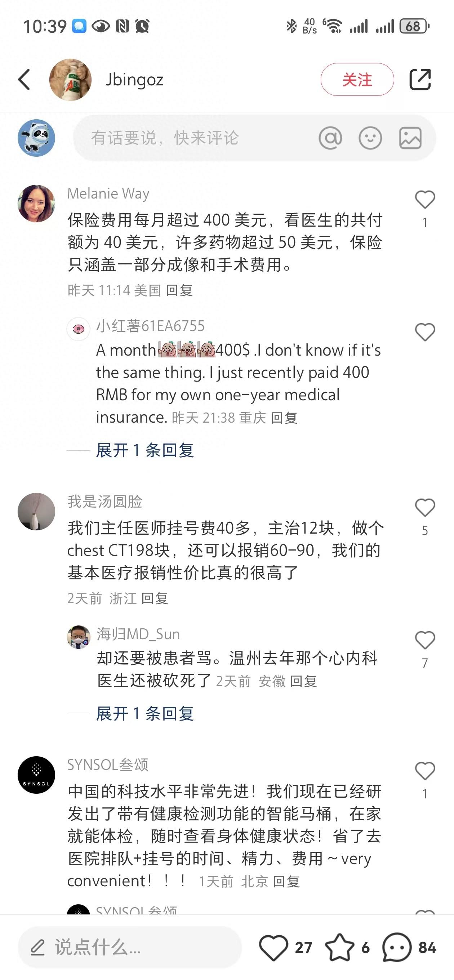Reply to 我是汤圆脸's comment

coord(155,598)
